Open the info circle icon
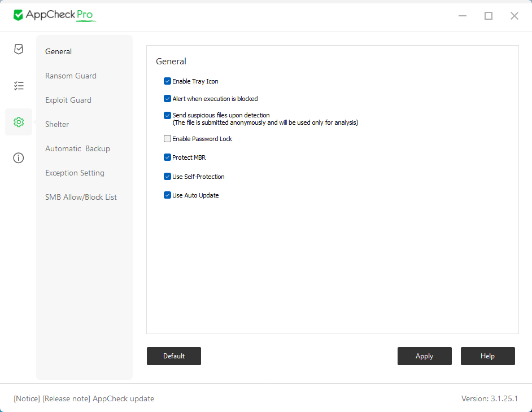Screen dimensions: 532x412 pyautogui.click(x=18, y=157)
